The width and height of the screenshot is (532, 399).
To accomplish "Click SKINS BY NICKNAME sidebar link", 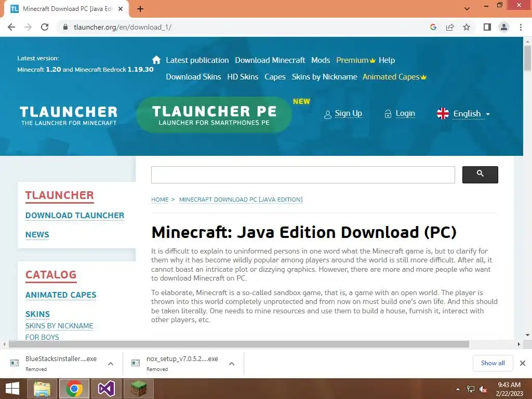I will point(59,326).
